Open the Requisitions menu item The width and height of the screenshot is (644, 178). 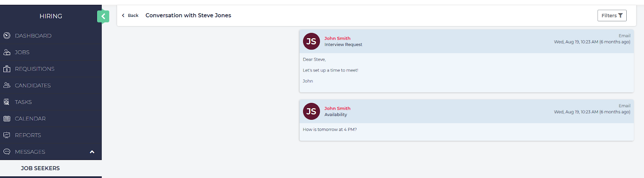click(x=35, y=69)
